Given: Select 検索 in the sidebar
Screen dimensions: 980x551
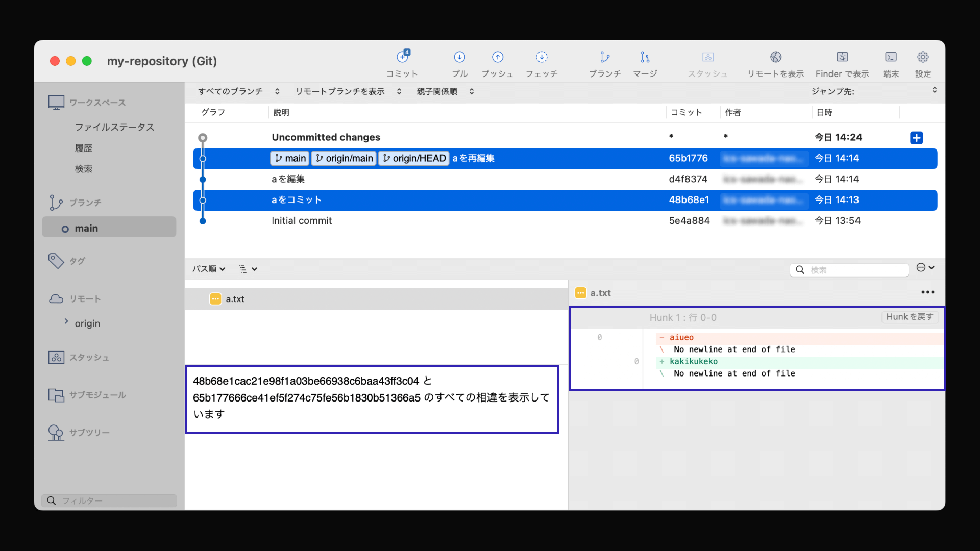Looking at the screenshot, I should pyautogui.click(x=84, y=169).
